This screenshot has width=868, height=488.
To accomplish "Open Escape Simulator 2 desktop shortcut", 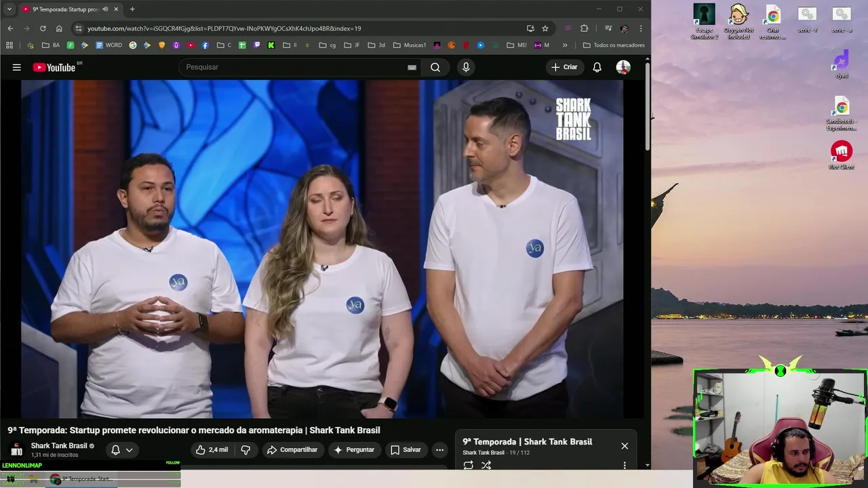I will (704, 22).
